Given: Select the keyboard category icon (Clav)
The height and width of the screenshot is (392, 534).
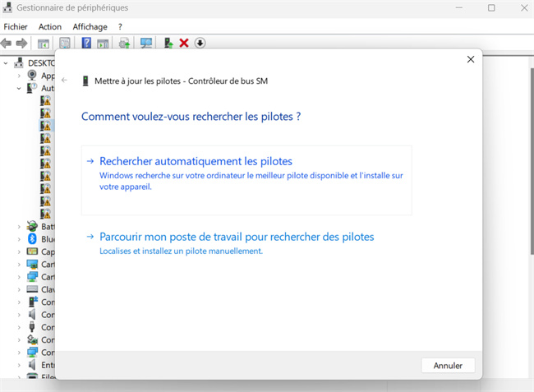Looking at the screenshot, I should (32, 289).
